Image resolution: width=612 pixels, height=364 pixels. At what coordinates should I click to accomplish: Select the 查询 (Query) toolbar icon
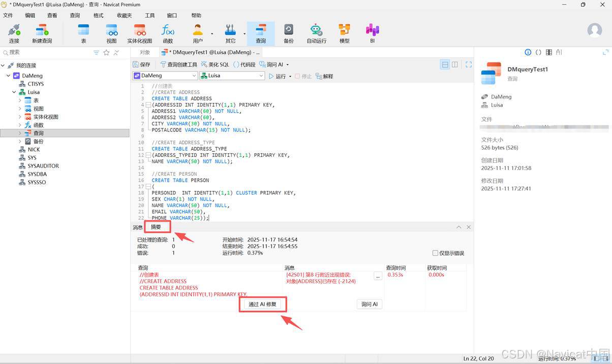(261, 34)
